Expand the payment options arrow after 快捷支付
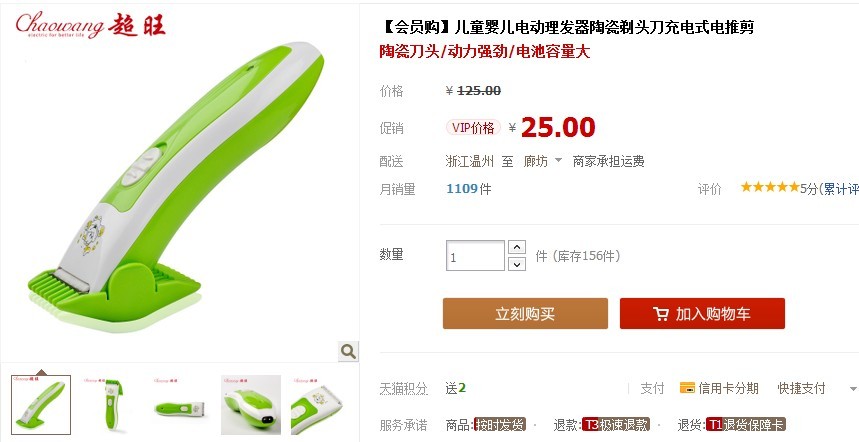The image size is (859, 442). tap(852, 389)
